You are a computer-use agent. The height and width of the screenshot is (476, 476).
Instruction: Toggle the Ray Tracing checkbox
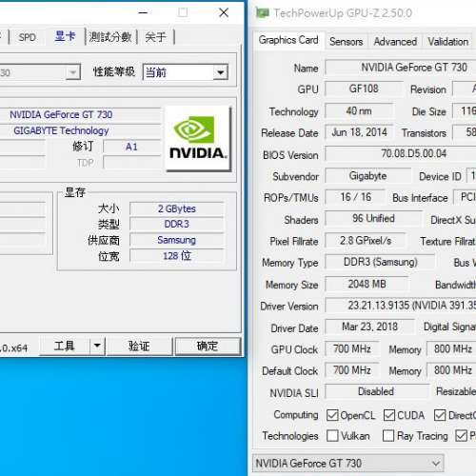coord(388,436)
